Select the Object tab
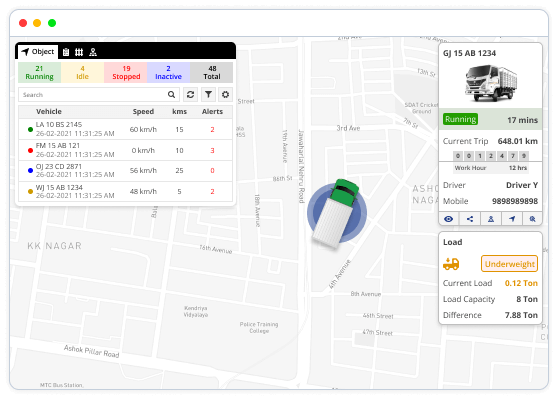This screenshot has width=558, height=399. pos(38,52)
